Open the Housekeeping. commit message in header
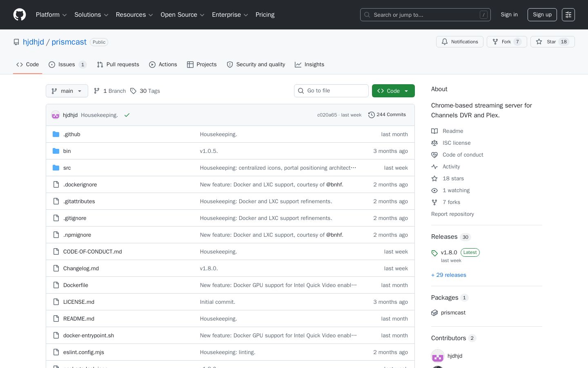This screenshot has height=368, width=588. 99,115
